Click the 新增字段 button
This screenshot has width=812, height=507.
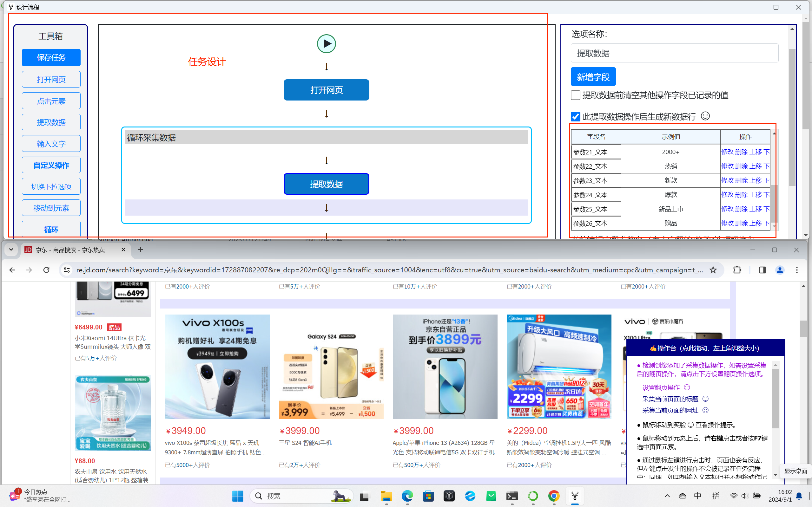593,77
